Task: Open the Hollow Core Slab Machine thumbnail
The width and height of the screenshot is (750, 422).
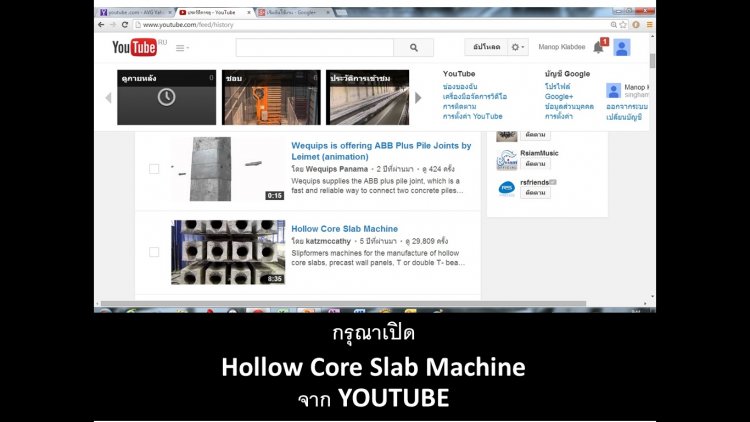Action: pos(228,252)
